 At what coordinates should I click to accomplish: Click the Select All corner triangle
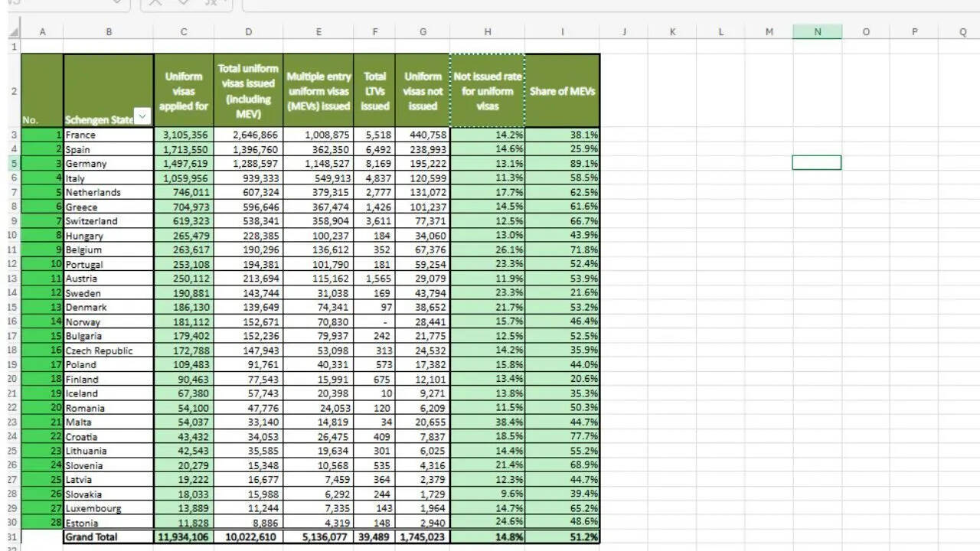[x=14, y=32]
